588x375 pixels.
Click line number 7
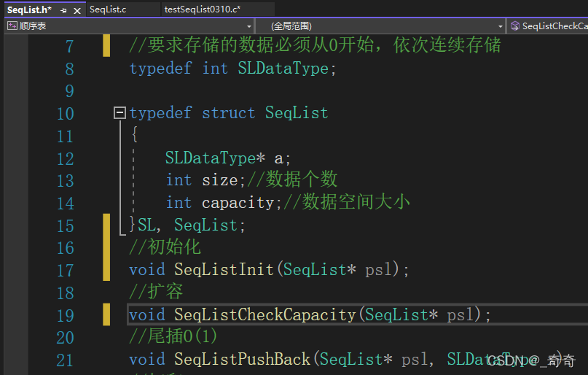click(x=69, y=46)
